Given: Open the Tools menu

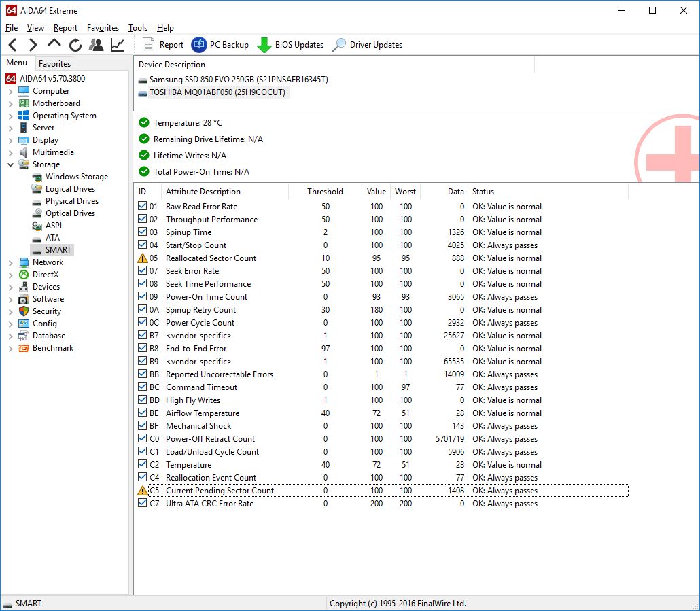Looking at the screenshot, I should [x=137, y=28].
